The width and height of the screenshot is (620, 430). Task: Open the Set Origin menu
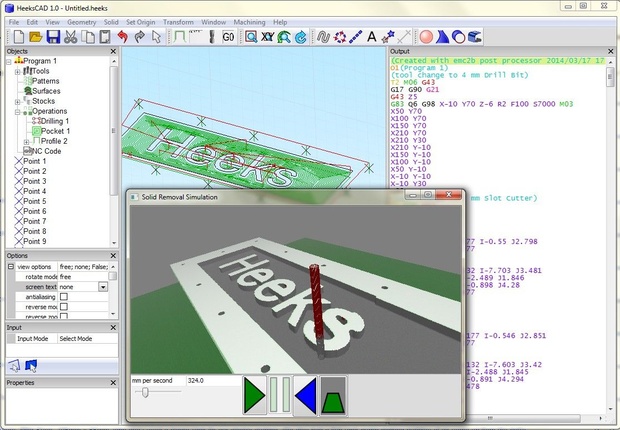coord(140,22)
